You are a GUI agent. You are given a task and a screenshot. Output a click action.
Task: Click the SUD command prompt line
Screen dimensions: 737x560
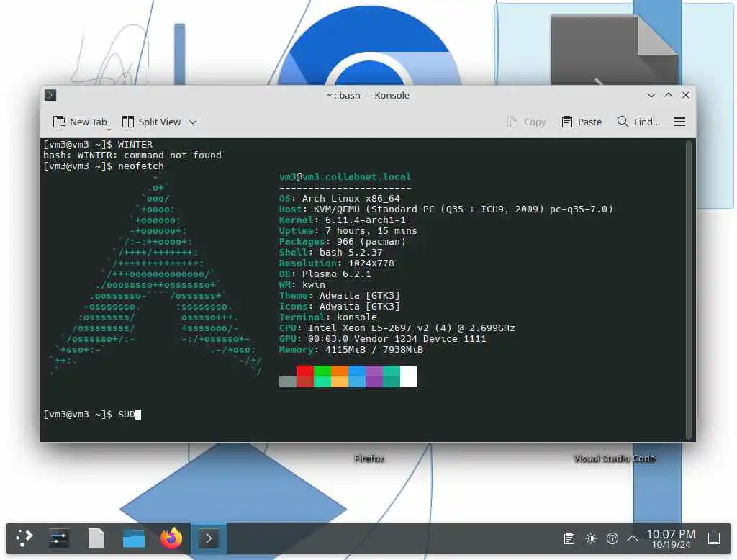(92, 414)
